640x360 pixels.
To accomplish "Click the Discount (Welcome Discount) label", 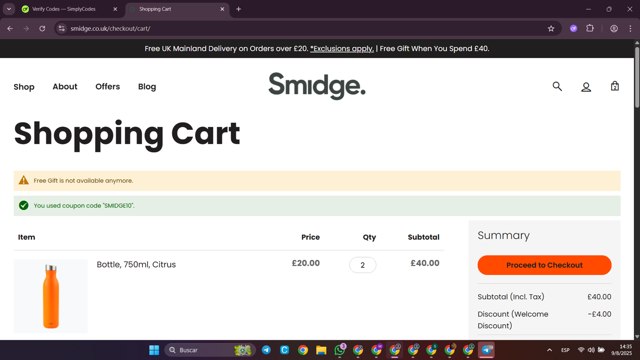I will click(x=513, y=320).
